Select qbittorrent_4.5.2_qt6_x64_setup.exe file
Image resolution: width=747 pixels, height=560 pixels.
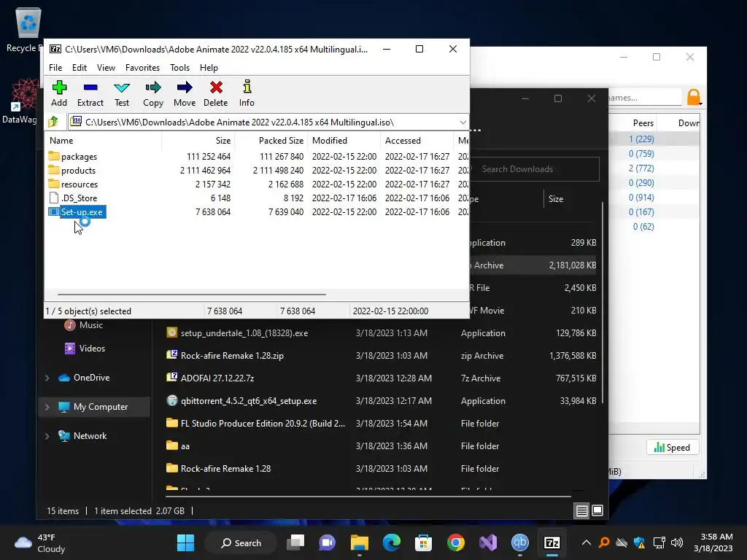[x=248, y=402]
